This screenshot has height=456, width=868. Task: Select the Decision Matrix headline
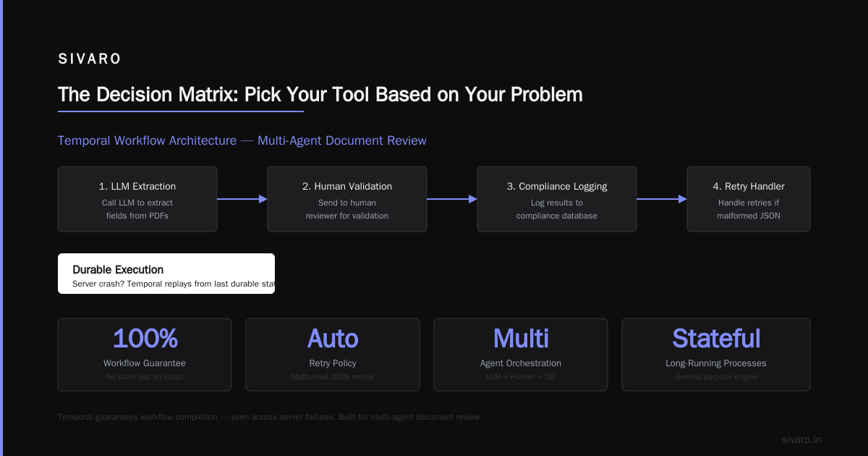click(320, 95)
